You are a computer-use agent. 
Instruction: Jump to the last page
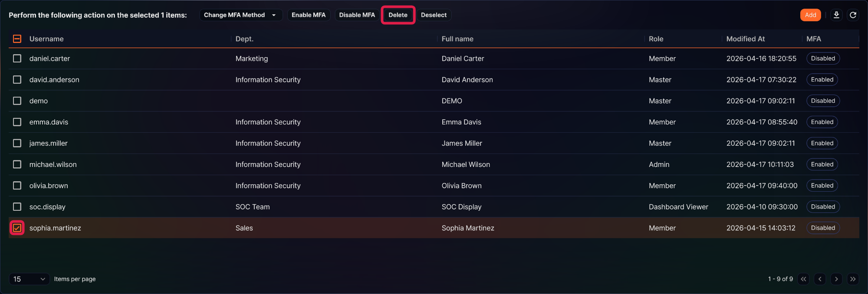tap(853, 279)
